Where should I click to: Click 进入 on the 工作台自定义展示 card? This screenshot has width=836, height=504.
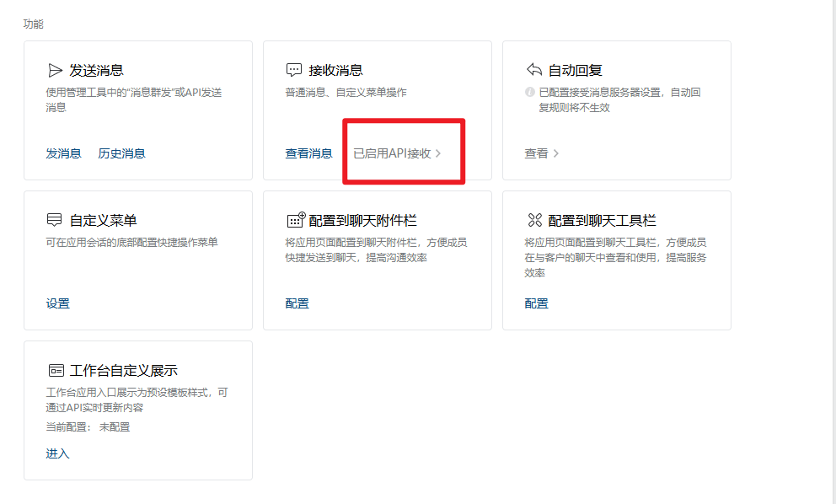tap(56, 453)
